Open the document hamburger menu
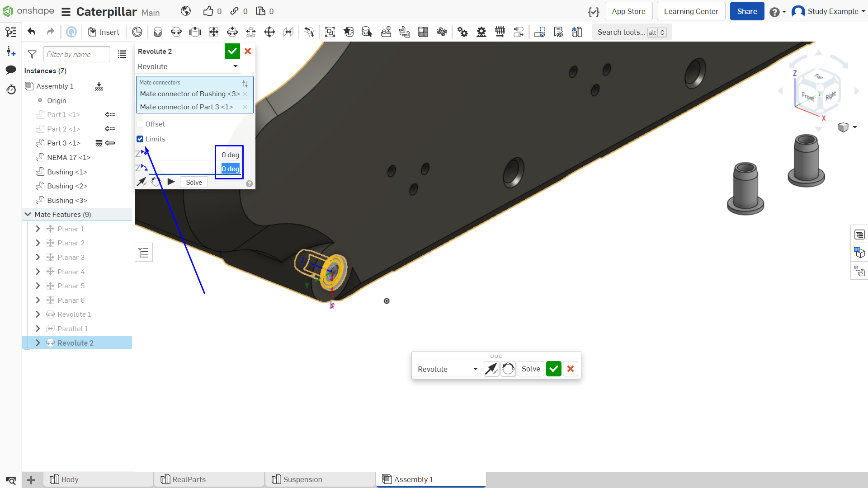The height and width of the screenshot is (488, 868). pyautogui.click(x=66, y=12)
